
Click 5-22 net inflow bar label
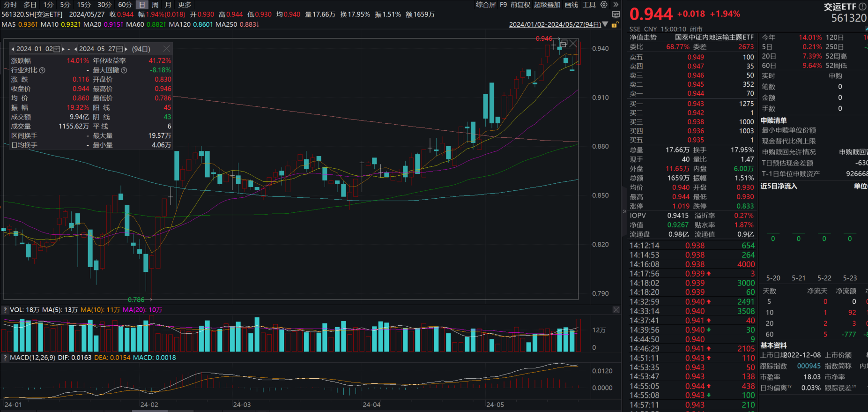824,278
